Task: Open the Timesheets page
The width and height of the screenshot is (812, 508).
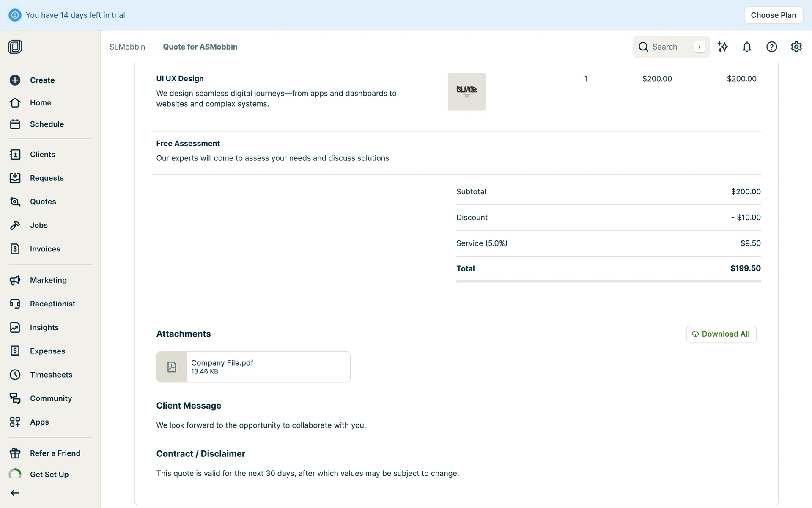Action: tap(51, 375)
